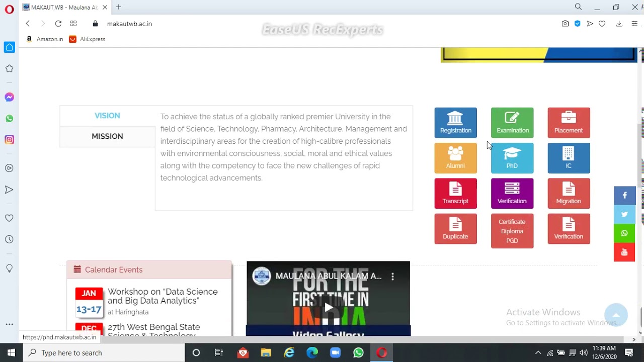Image resolution: width=644 pixels, height=362 pixels.
Task: Click the scroll-to-top round button
Action: [x=616, y=315]
